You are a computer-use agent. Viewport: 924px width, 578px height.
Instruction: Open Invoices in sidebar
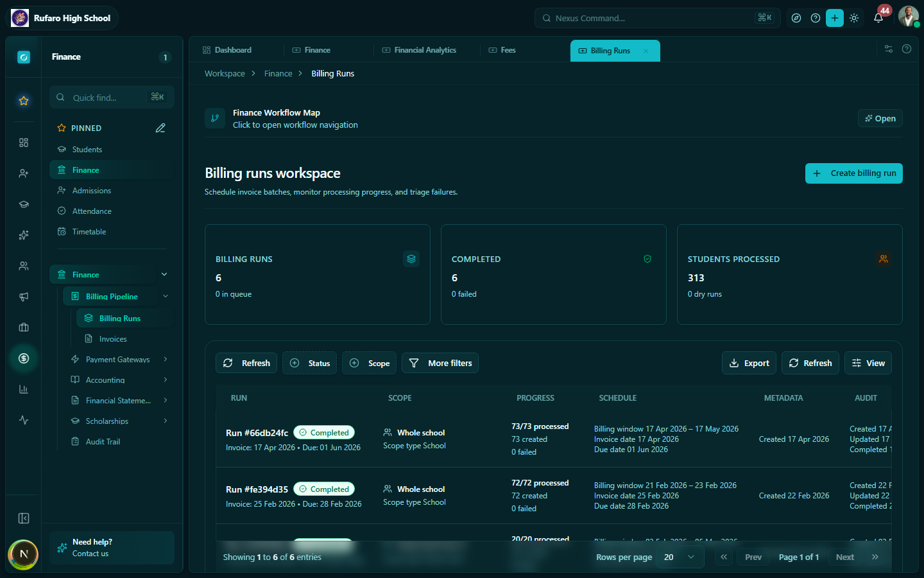(x=113, y=338)
